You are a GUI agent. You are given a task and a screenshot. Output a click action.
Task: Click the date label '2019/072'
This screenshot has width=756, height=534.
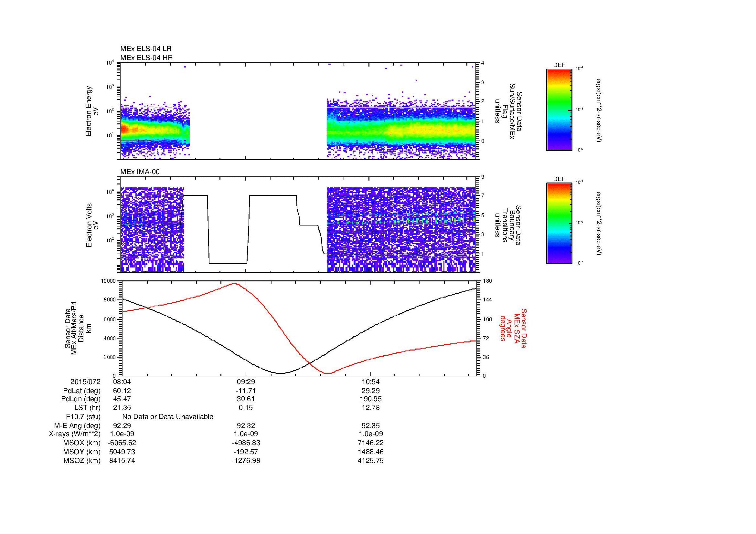click(85, 382)
